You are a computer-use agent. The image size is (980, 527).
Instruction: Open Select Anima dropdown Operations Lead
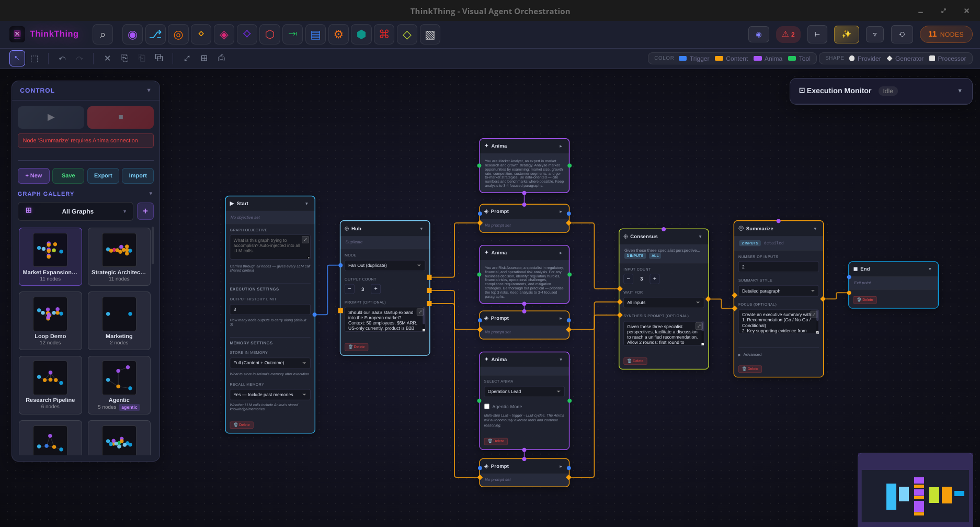click(524, 391)
